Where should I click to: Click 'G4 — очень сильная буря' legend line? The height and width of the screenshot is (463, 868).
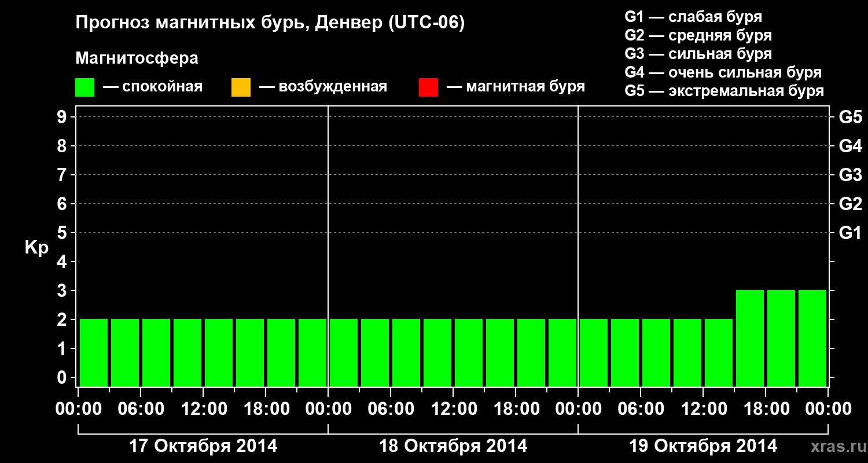(723, 72)
